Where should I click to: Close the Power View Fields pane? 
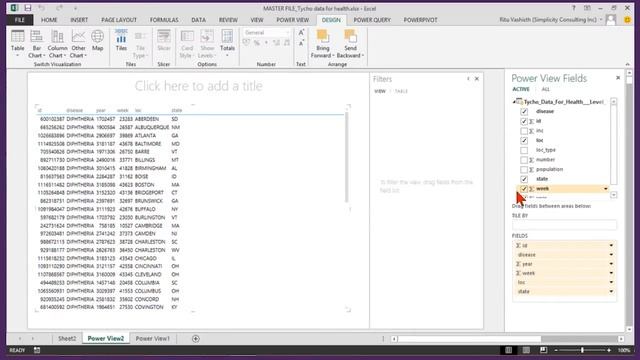pyautogui.click(x=618, y=78)
